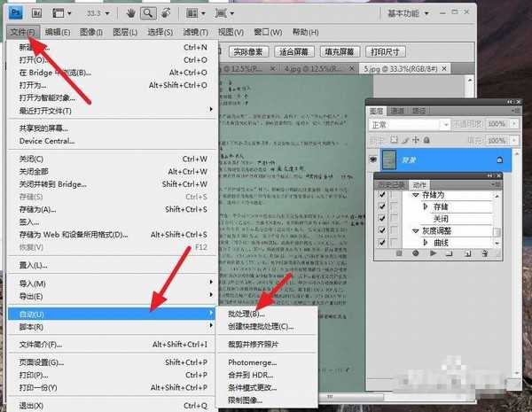Uncheck the 曲线 action step checkbox
Viewport: 532px width, 412px height.
[x=382, y=242]
